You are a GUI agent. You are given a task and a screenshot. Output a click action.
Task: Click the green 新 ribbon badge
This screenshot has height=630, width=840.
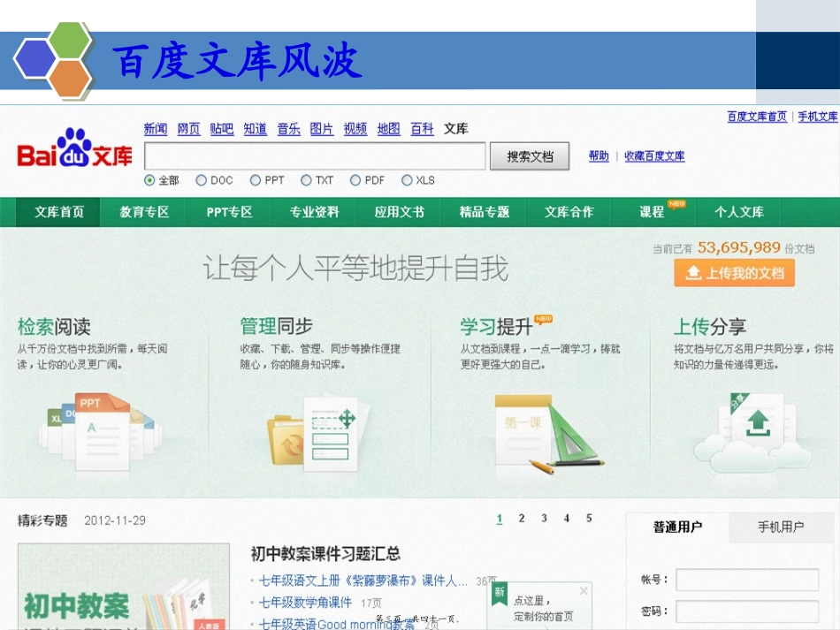point(500,593)
